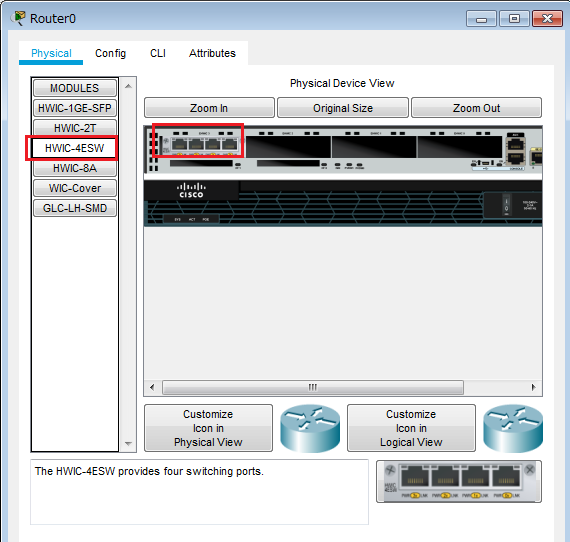Click the router icon beside Physical View button
The height and width of the screenshot is (542, 570).
tap(310, 429)
